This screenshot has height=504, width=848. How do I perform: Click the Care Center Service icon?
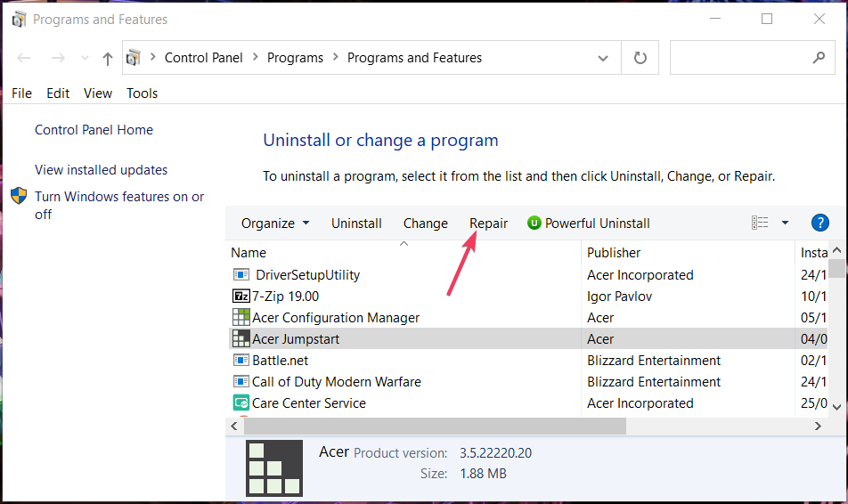(241, 402)
